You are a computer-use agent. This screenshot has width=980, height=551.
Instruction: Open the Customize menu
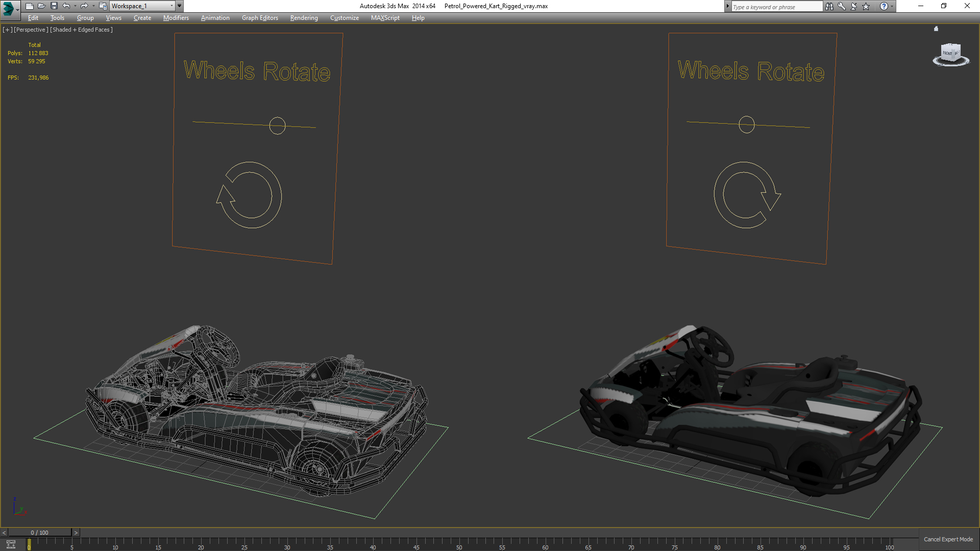coord(344,18)
